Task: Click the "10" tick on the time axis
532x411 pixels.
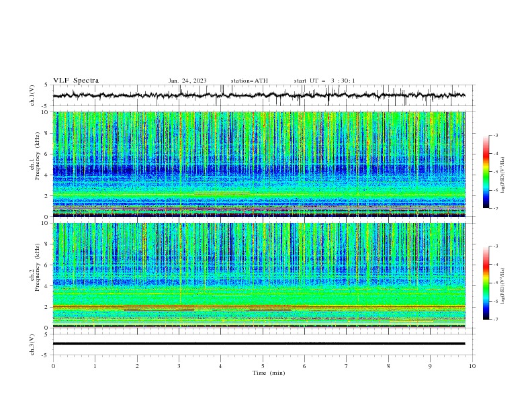Action: pos(472,366)
